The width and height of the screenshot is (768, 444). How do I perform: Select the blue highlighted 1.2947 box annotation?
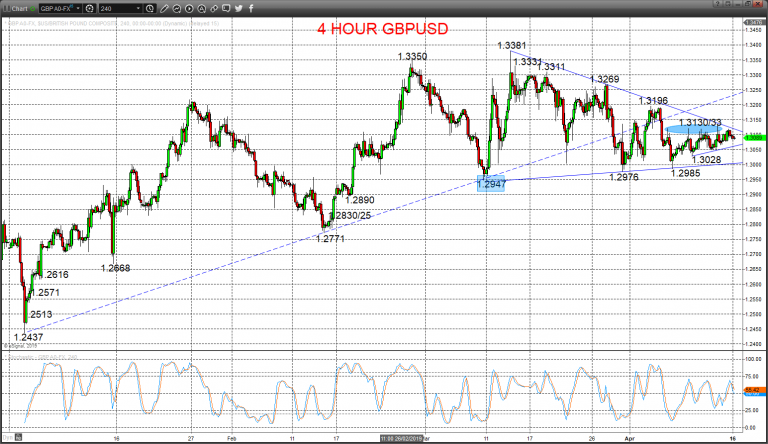pos(491,183)
